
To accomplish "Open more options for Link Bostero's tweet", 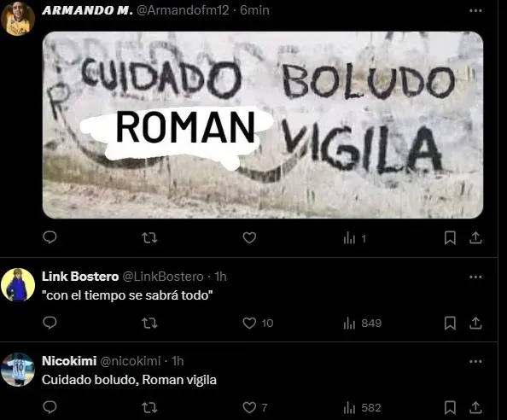I will [x=475, y=277].
